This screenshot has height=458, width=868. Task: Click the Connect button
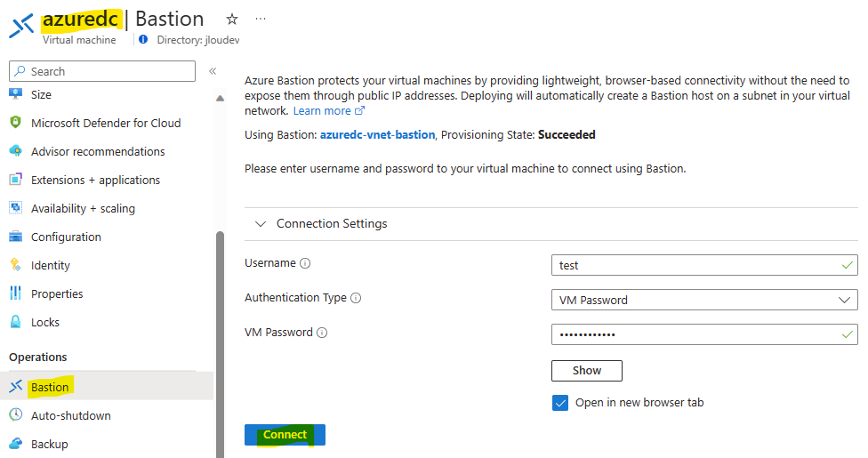click(285, 435)
